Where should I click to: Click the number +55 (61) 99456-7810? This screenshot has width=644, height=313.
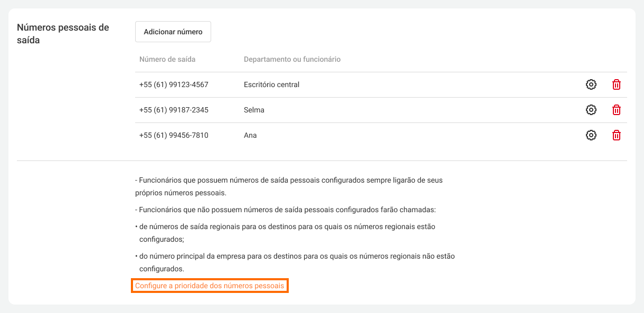pyautogui.click(x=174, y=135)
